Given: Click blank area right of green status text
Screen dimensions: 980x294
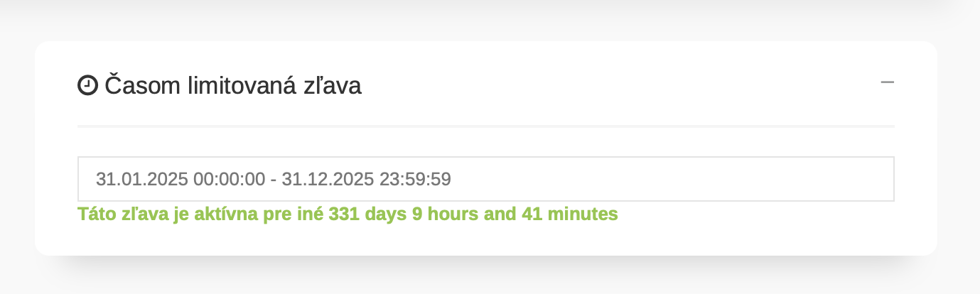Looking at the screenshot, I should point(753,214).
